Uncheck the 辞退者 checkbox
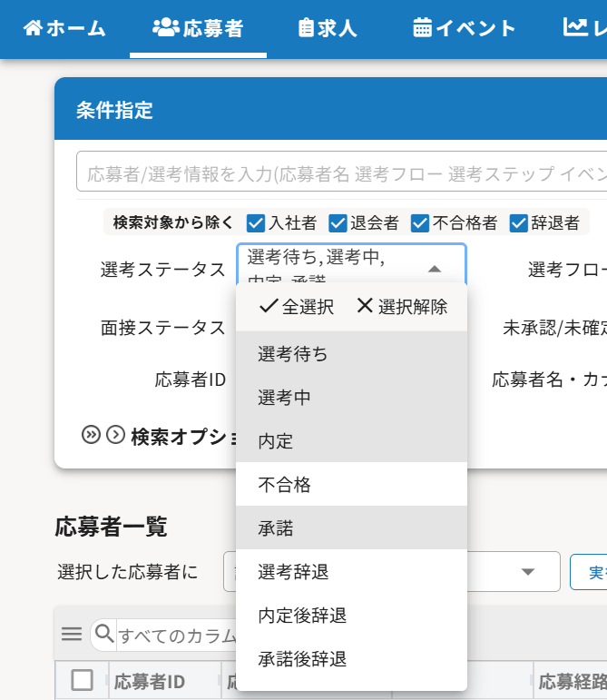This screenshot has width=607, height=700. pos(519,222)
